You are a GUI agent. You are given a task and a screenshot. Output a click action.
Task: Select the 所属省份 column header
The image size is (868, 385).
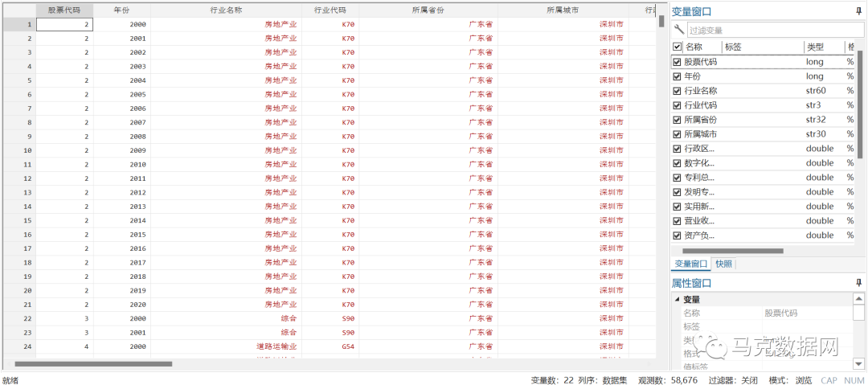428,10
